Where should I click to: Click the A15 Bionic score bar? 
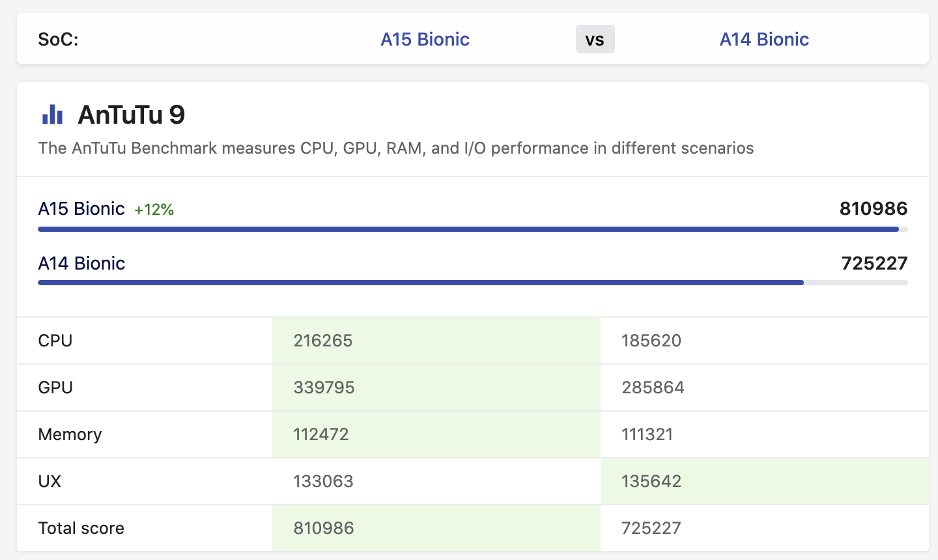pos(469,229)
